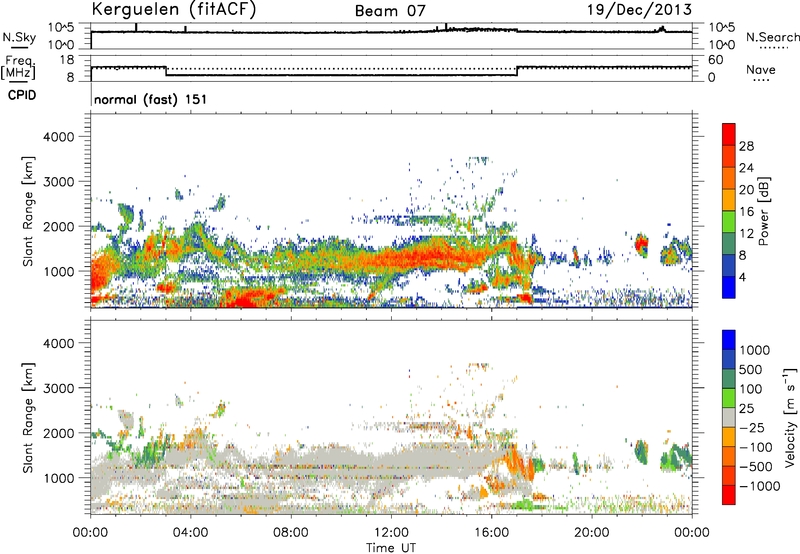Click the 'Freq. [MHz]' axis label

pyautogui.click(x=18, y=67)
